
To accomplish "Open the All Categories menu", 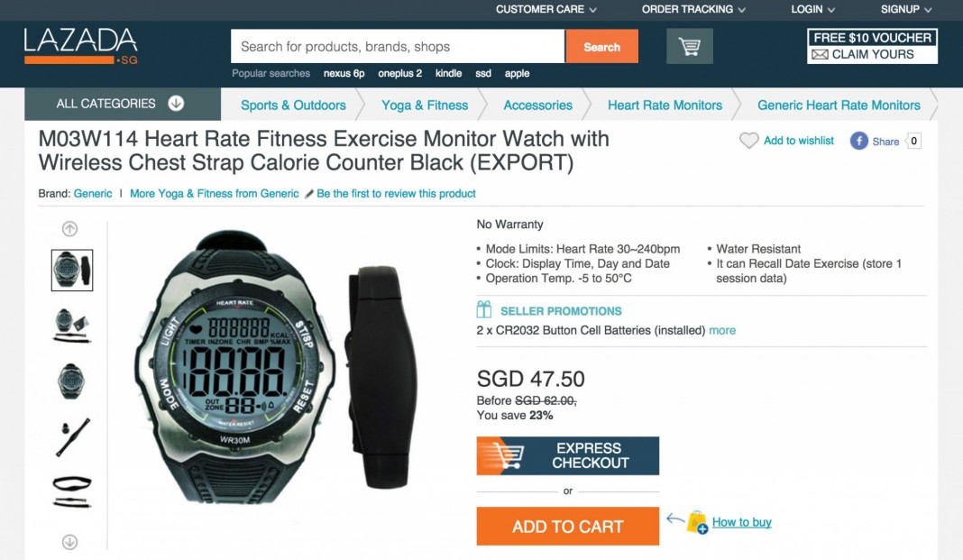I will [123, 104].
